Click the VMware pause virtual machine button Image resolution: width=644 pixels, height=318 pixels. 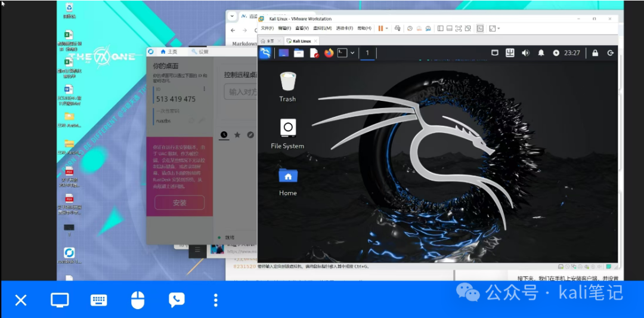pyautogui.click(x=380, y=29)
